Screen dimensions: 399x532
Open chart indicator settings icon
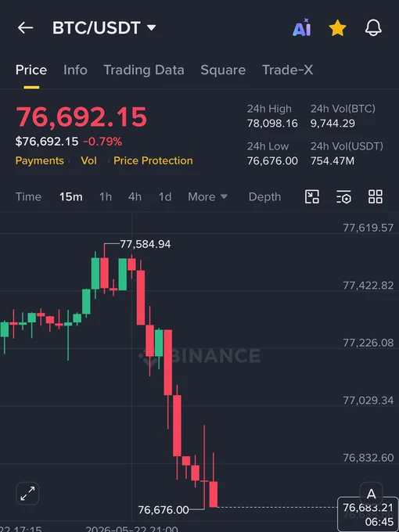(x=343, y=197)
